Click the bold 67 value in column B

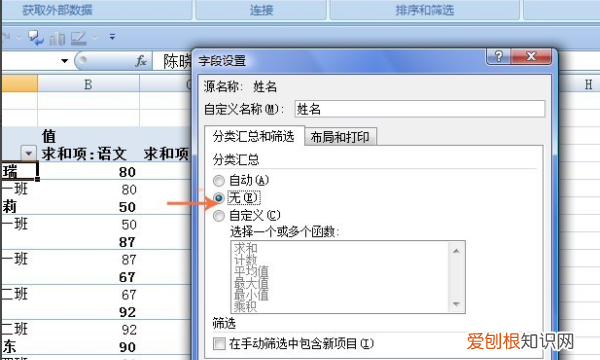coord(127,277)
